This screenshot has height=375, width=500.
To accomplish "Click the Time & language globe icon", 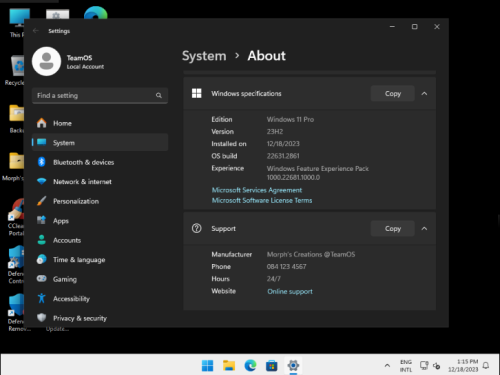I will [42, 259].
